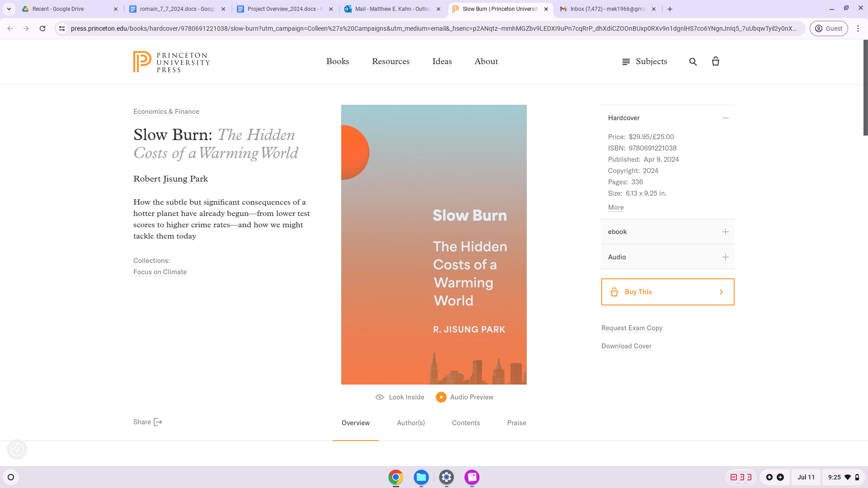Click the More link under Hardcover details
868x488 pixels.
pyautogui.click(x=616, y=207)
